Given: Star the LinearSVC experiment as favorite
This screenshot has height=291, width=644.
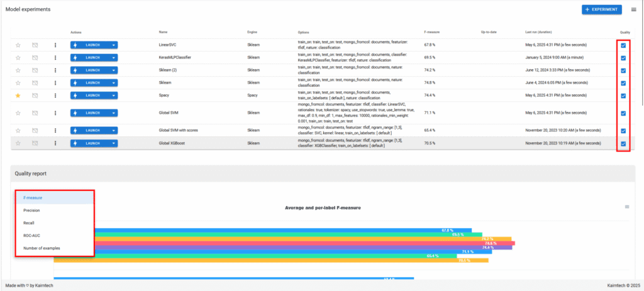Looking at the screenshot, I should (18, 45).
